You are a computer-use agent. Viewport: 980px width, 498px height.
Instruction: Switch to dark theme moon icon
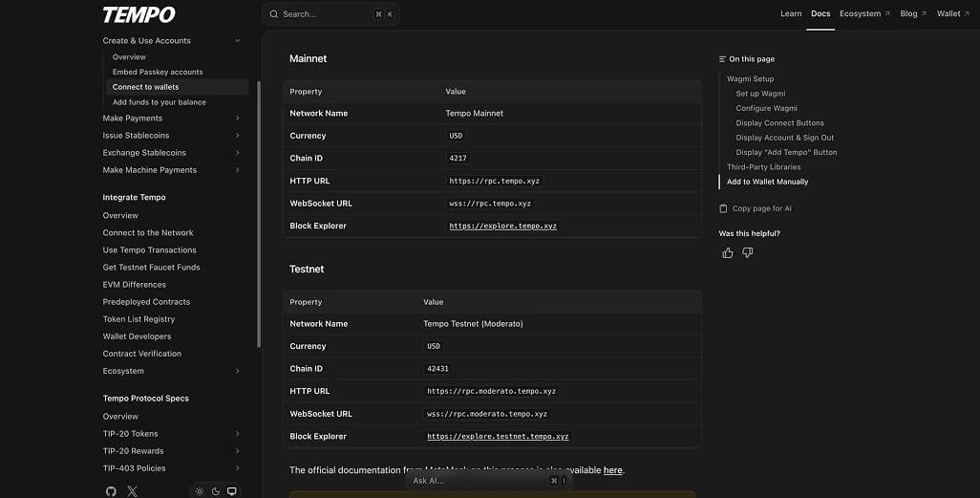(216, 491)
